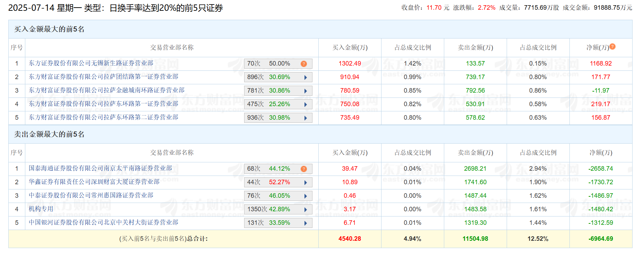
Task: Click buy amount 1302.49
Action: tap(350, 63)
